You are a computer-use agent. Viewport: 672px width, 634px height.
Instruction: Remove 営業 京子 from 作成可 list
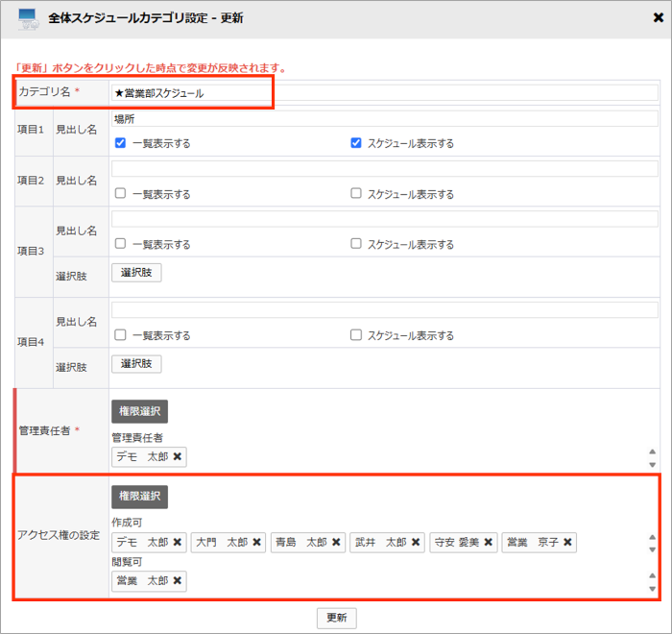[x=568, y=542]
